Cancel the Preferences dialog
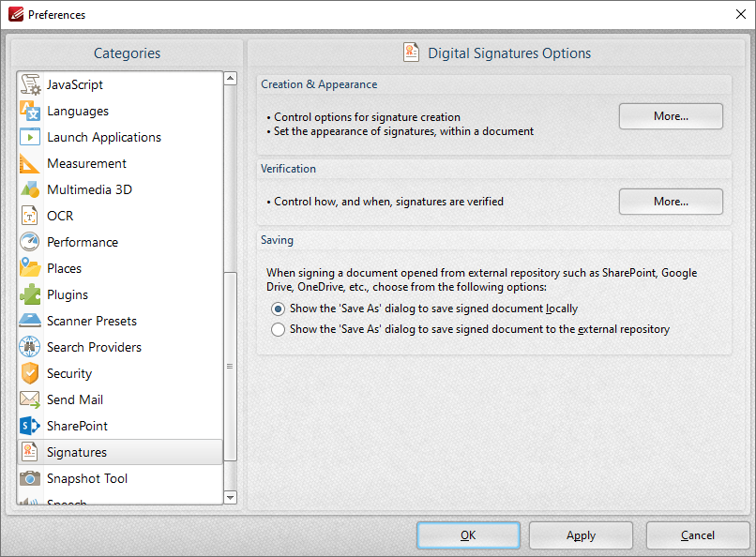Viewport: 756px width, 557px height. click(x=697, y=535)
